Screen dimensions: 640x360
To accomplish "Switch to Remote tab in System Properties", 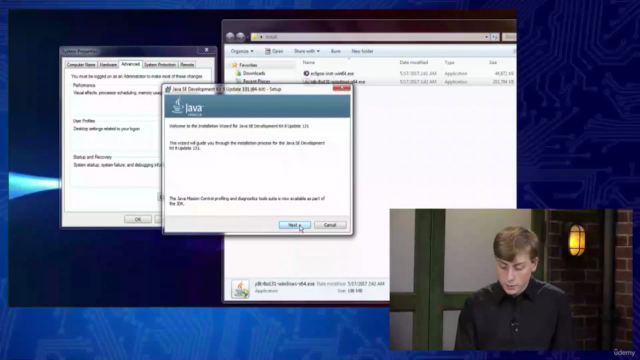I will tap(187, 64).
